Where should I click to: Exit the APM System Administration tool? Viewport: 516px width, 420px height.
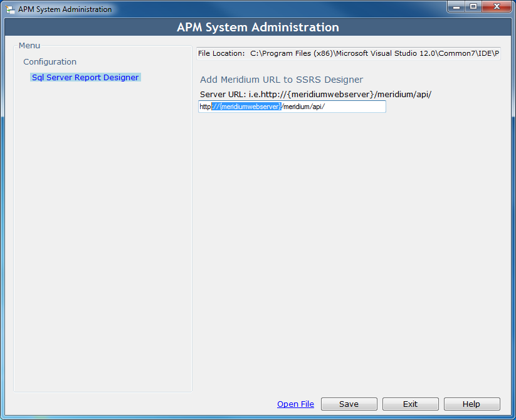click(x=411, y=404)
